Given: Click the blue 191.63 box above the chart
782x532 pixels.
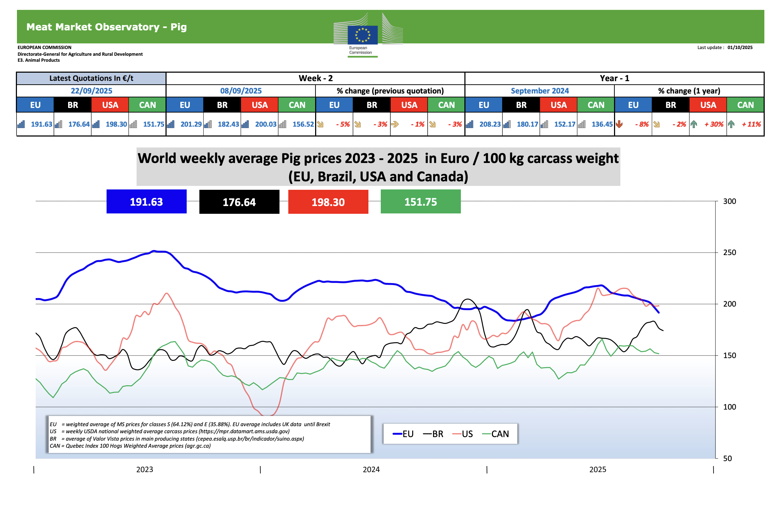Looking at the screenshot, I should [x=146, y=202].
